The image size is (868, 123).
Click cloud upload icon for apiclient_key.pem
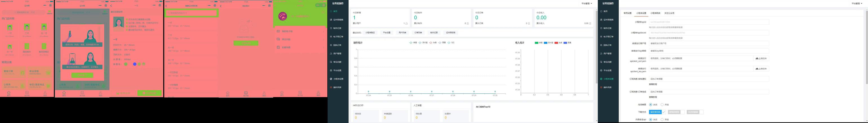(757, 69)
